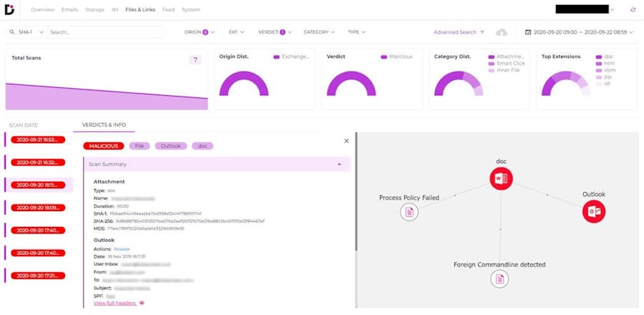Switch to the Emails tab
644x315 pixels.
click(69, 10)
